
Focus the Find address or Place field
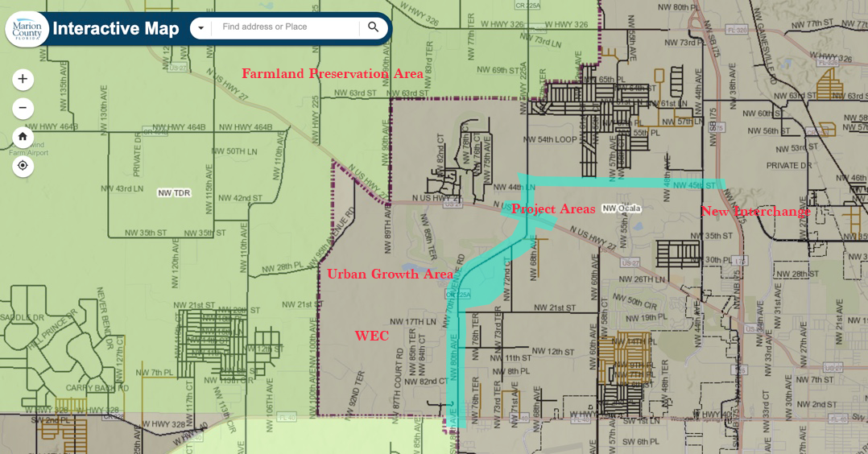coord(286,27)
